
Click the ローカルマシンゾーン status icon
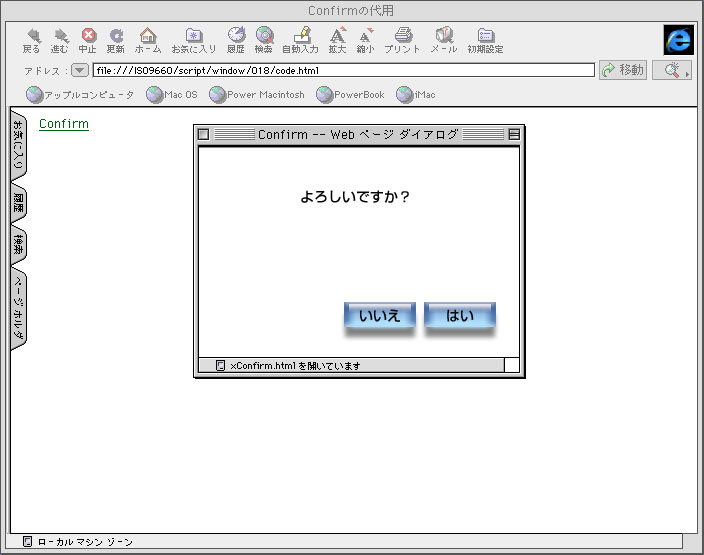pyautogui.click(x=27, y=542)
